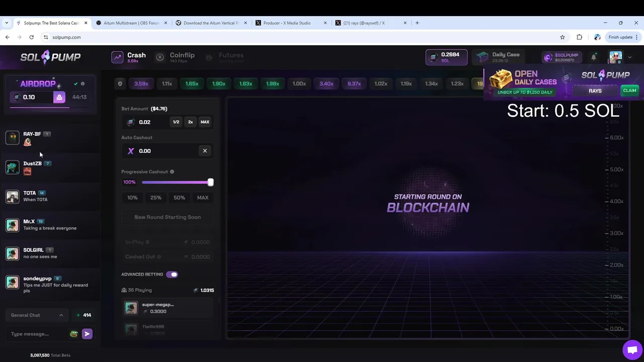The height and width of the screenshot is (362, 644).
Task: Open the Crash game tab
Action: (129, 57)
